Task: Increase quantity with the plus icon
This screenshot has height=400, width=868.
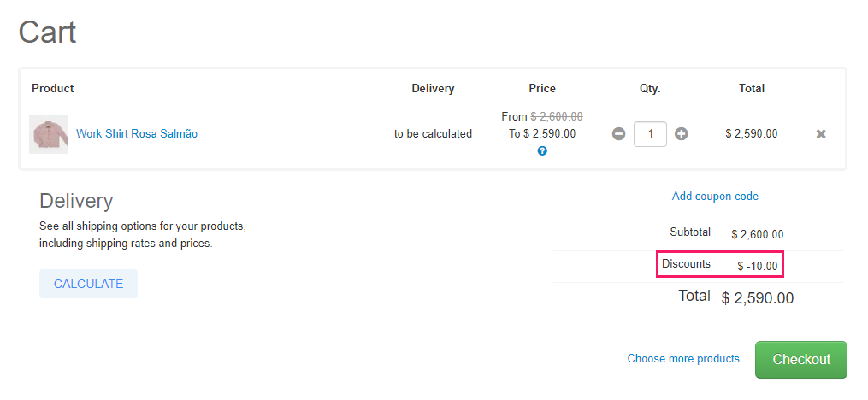Action: 682,134
